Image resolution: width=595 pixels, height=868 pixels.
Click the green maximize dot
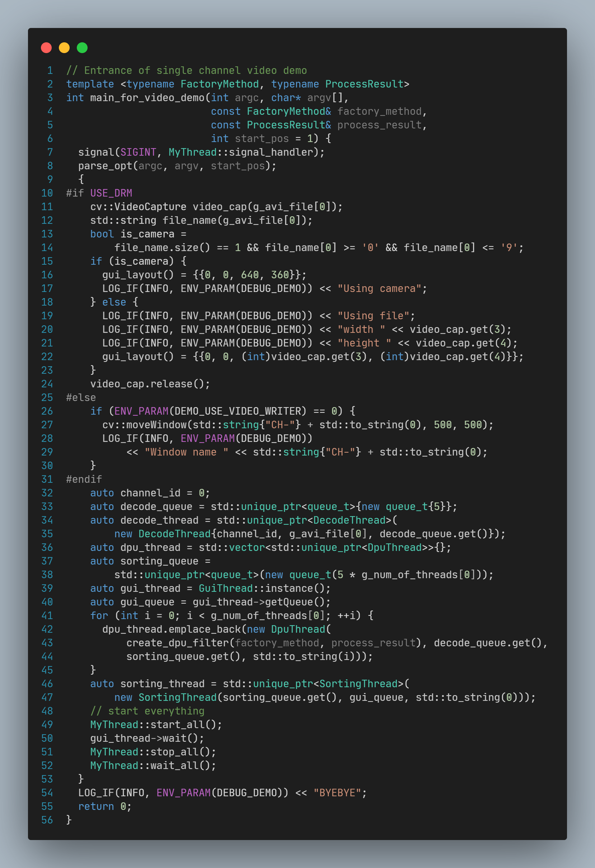tap(82, 48)
